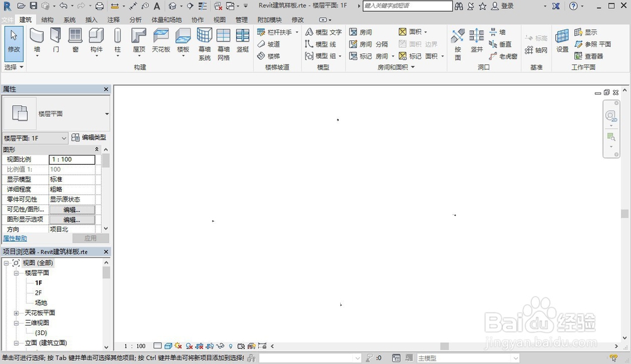This screenshot has height=364, width=631.
Task: Select the 楼板 (Floor) tool
Action: 183,40
